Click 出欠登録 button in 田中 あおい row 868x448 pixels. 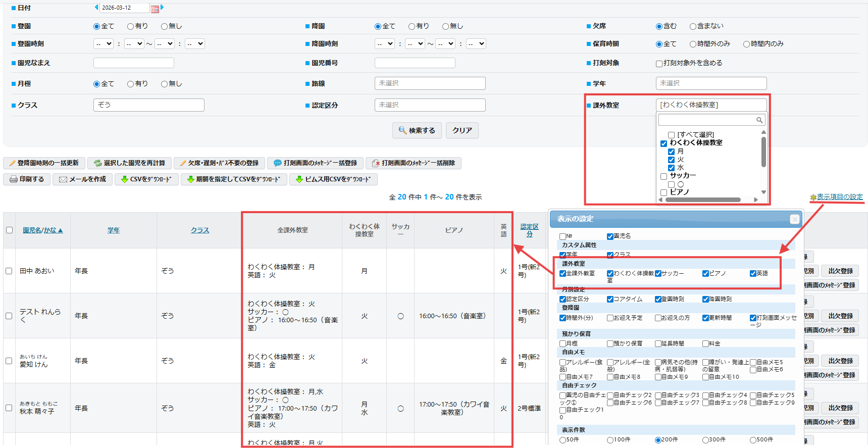pos(841,271)
